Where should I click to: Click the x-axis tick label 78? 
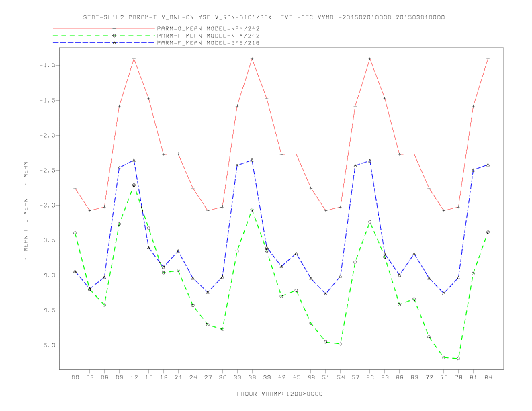tap(459, 377)
